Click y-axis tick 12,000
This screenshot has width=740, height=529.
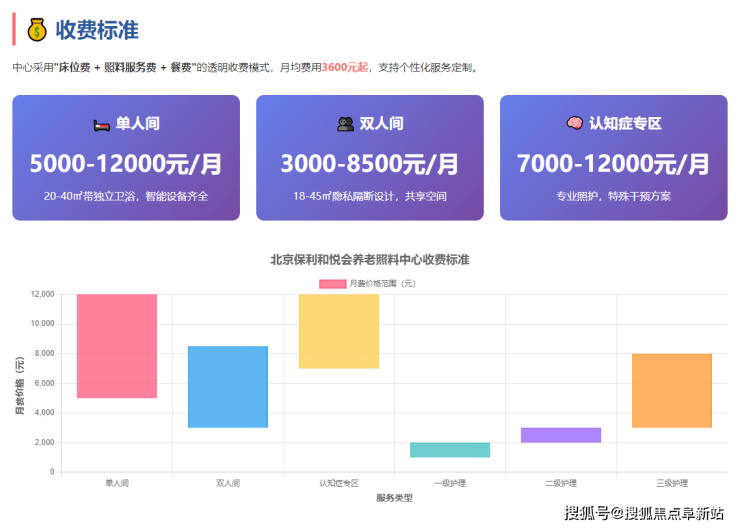pyautogui.click(x=42, y=294)
